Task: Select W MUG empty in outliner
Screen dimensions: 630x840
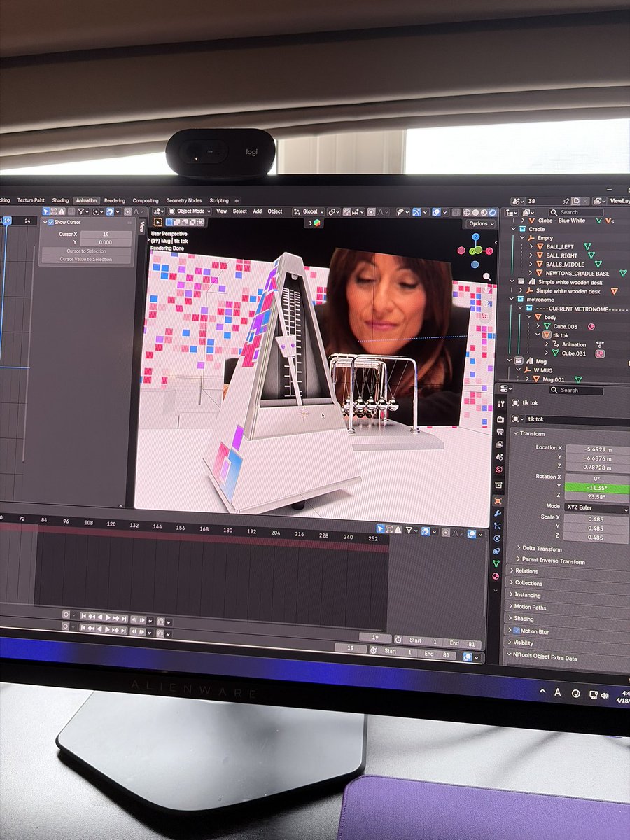Action: [542, 370]
